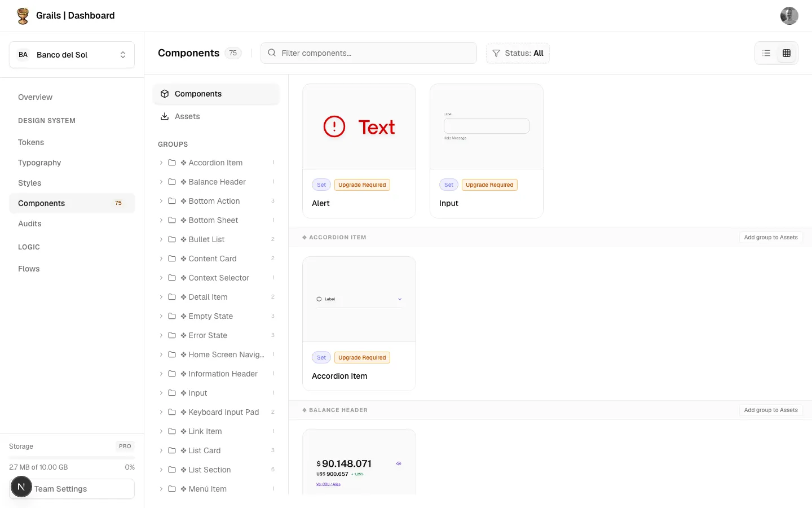
Task: Click Upgrade Required badge on Input card
Action: pyautogui.click(x=489, y=185)
